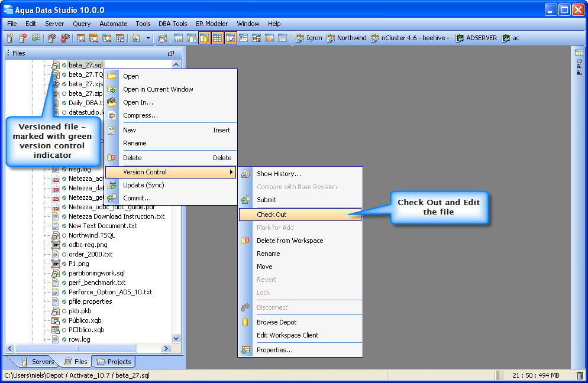Click the Connect server toolbar icon
This screenshot has width=588, height=383.
tap(52, 38)
